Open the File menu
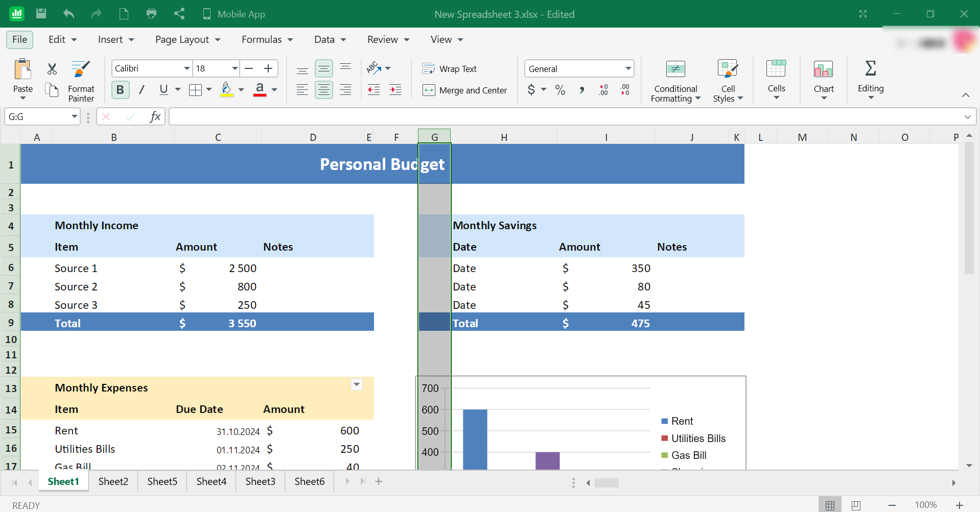The width and height of the screenshot is (980, 512). (x=20, y=39)
